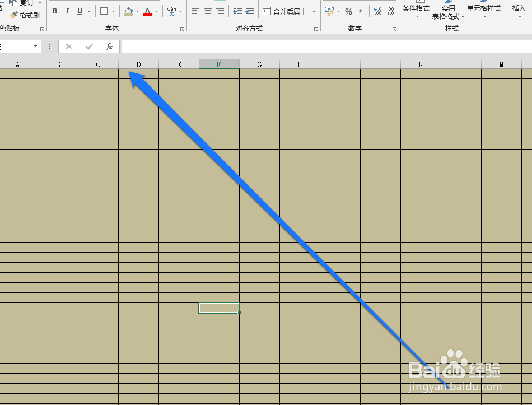Open accounting format dropdown arrow
The width and height of the screenshot is (532, 405).
pyautogui.click(x=339, y=11)
